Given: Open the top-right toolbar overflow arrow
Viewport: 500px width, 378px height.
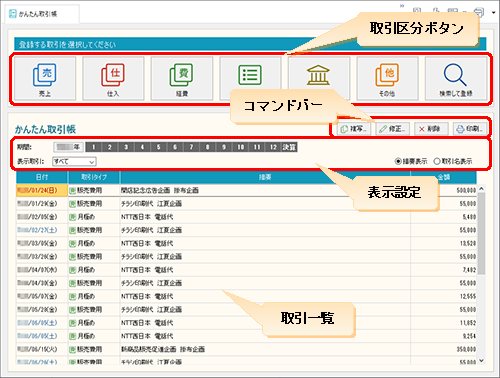Looking at the screenshot, I should (494, 13).
